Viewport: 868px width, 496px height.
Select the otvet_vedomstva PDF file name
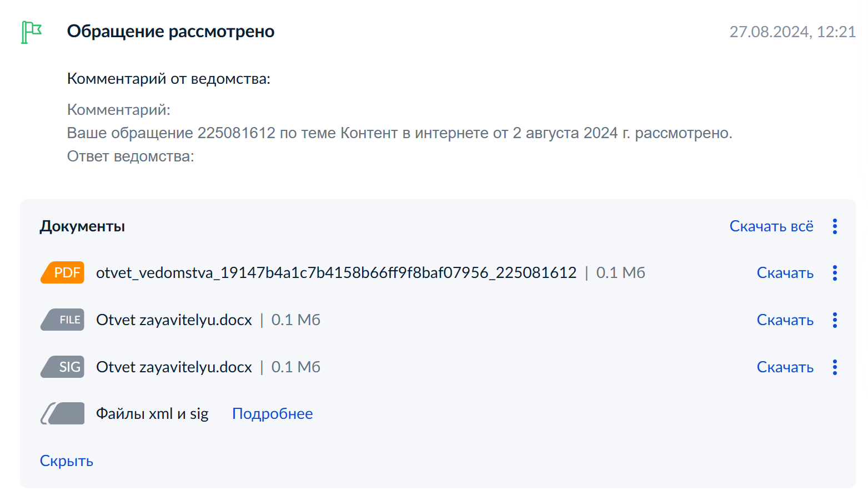[x=336, y=273]
